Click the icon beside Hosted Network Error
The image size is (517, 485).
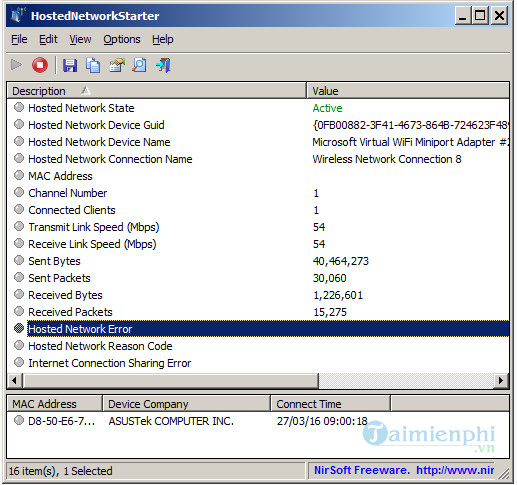coord(19,328)
